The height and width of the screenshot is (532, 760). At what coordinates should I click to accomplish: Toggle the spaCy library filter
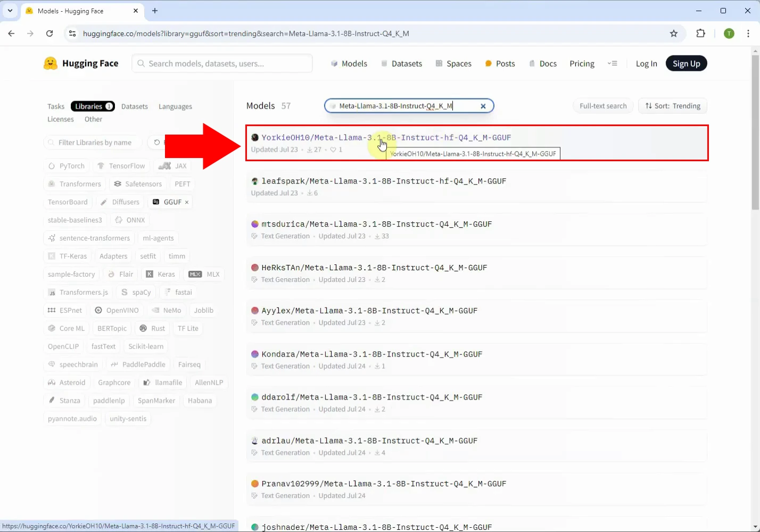coord(136,293)
